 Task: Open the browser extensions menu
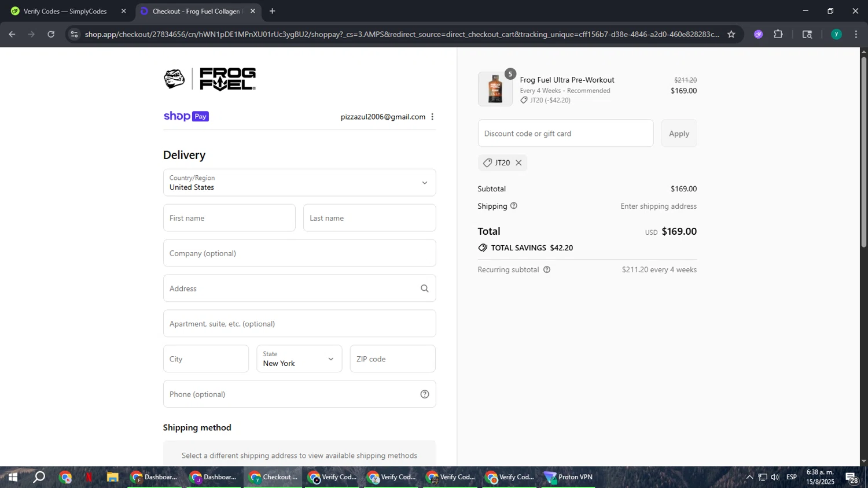[x=778, y=34]
